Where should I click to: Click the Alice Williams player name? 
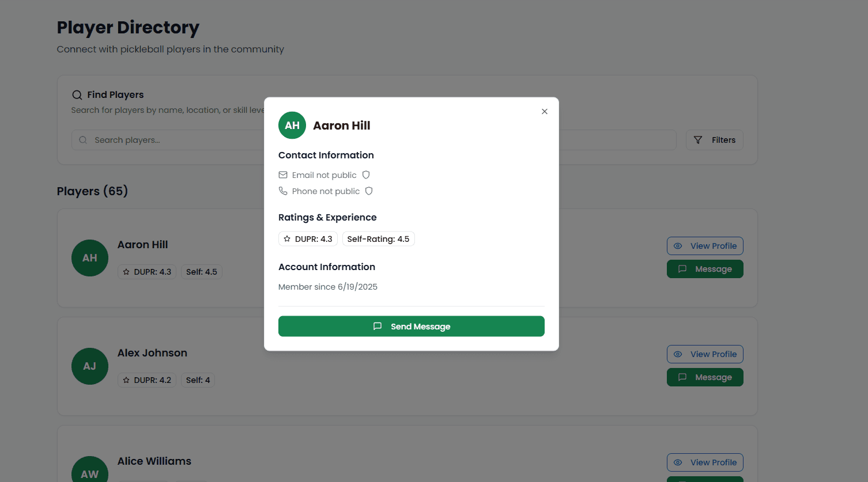coord(154,461)
